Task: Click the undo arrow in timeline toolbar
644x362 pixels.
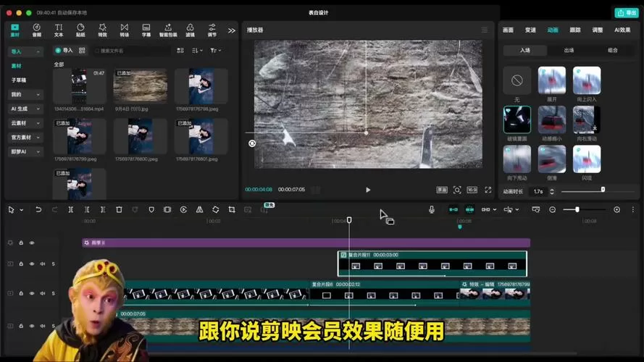Action: pos(38,210)
